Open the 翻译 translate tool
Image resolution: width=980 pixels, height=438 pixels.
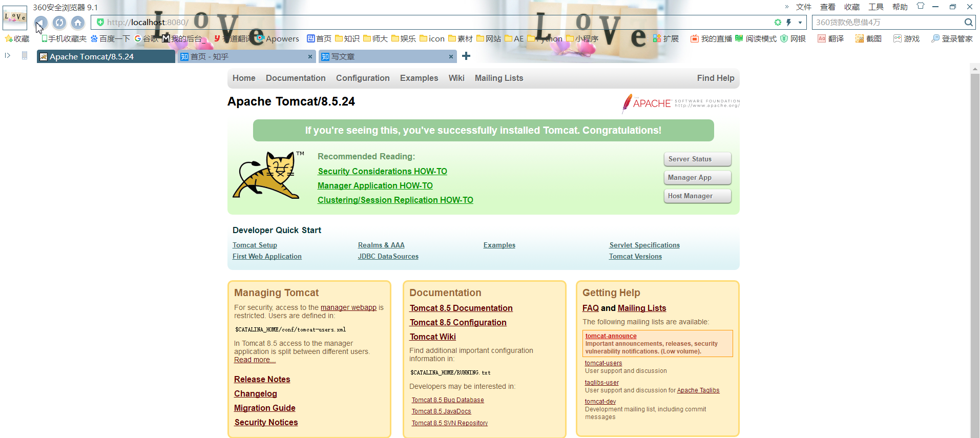click(830, 39)
